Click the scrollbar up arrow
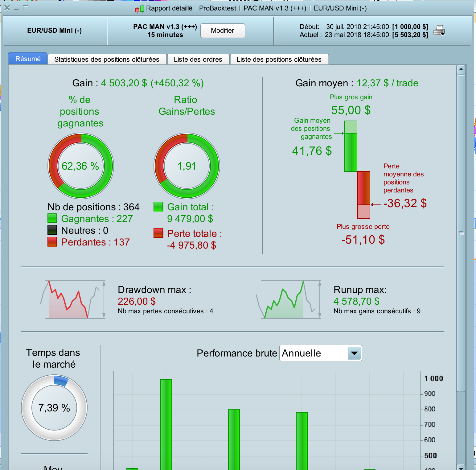 [x=461, y=70]
